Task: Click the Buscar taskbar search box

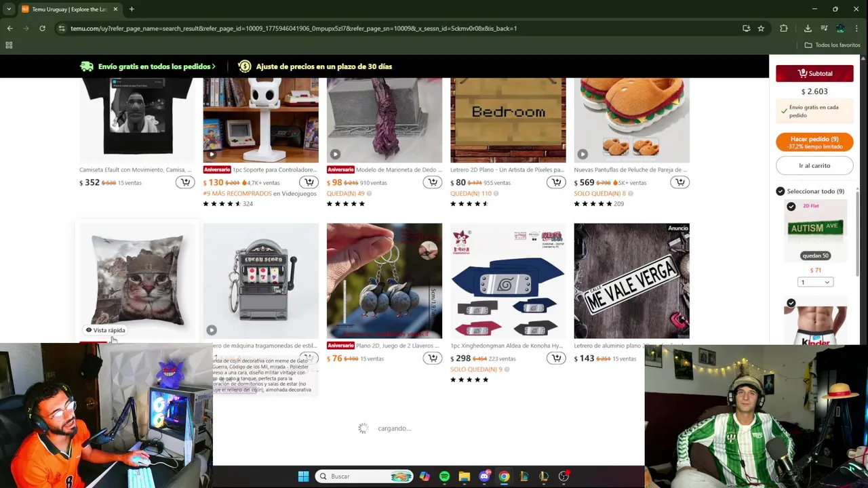Action: tap(365, 476)
